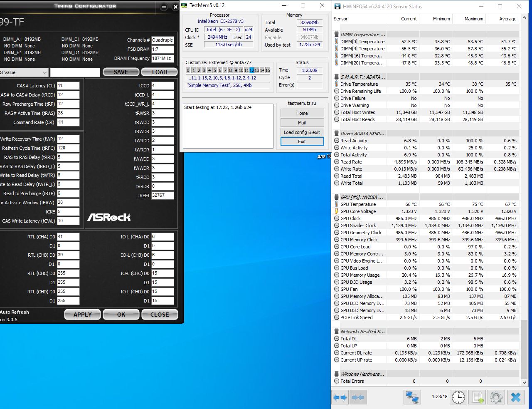Click the circle icon beside Read Rate
532x409 pixels.
(x=337, y=162)
